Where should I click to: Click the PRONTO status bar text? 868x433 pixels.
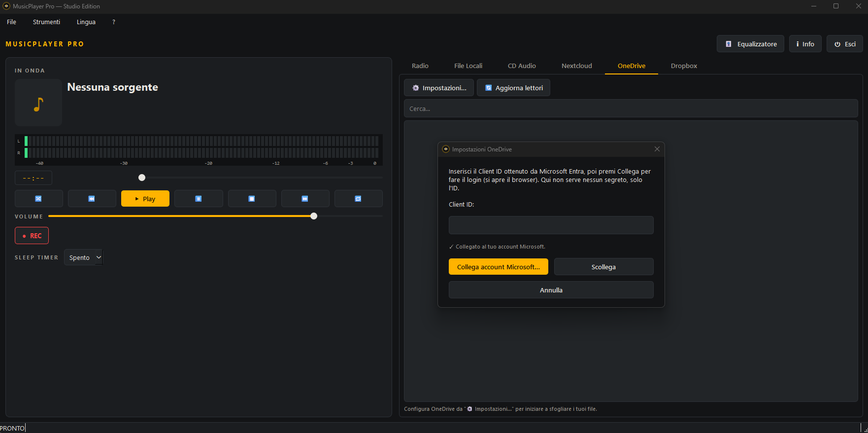click(12, 428)
